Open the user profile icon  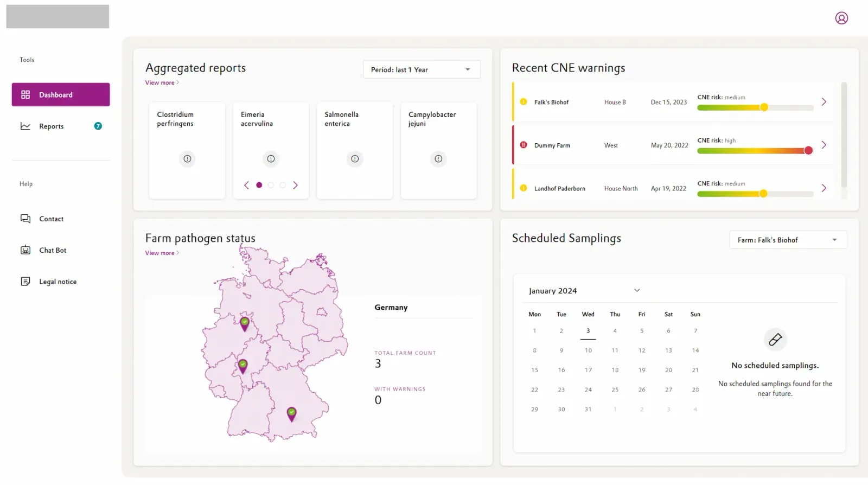(841, 18)
